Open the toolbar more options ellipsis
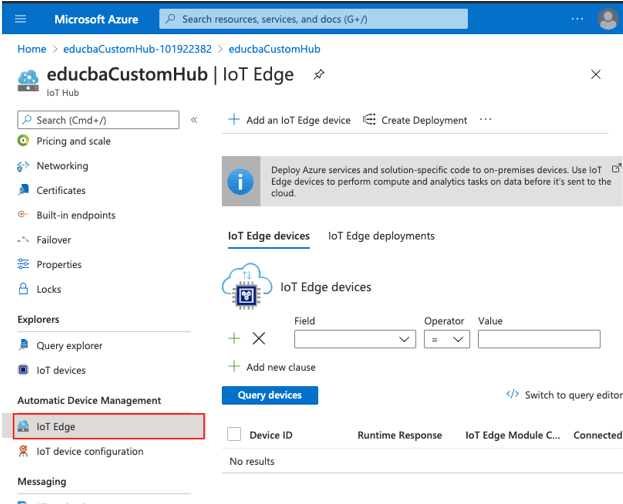 point(485,119)
